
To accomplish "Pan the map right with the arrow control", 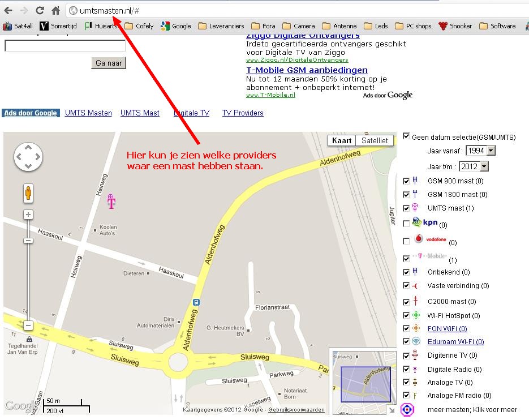I will click(x=38, y=157).
